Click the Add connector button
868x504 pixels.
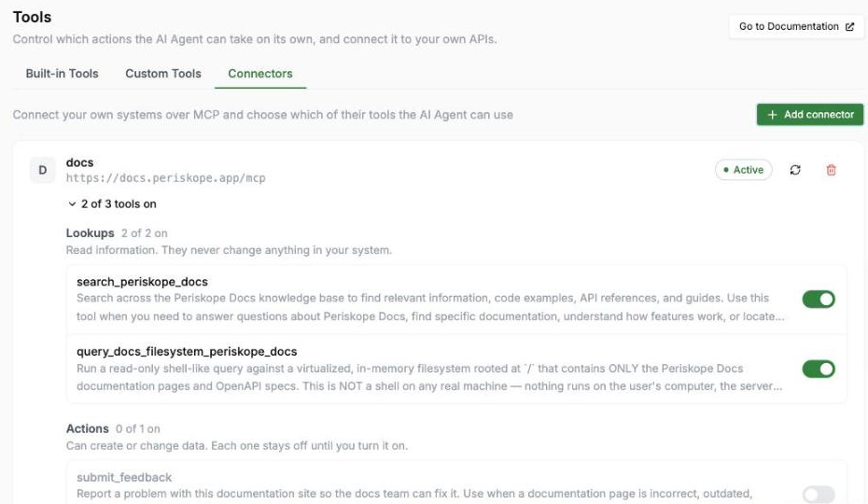(x=810, y=115)
